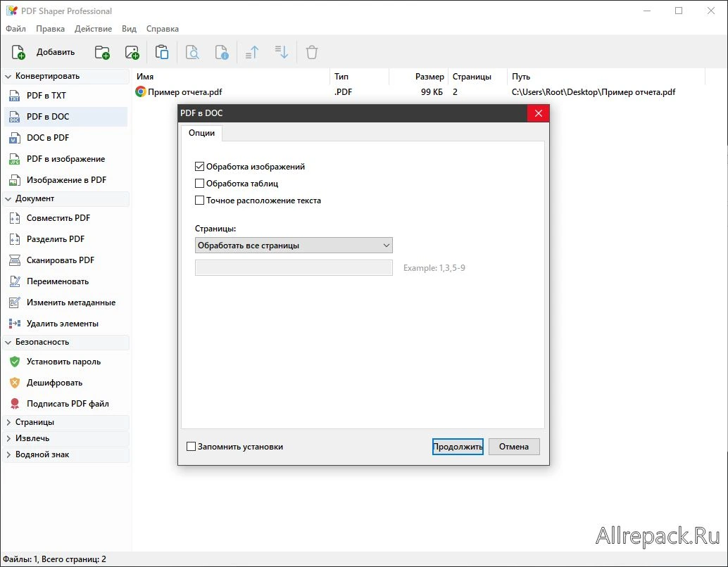Click the File info toolbar icon

pyautogui.click(x=222, y=53)
